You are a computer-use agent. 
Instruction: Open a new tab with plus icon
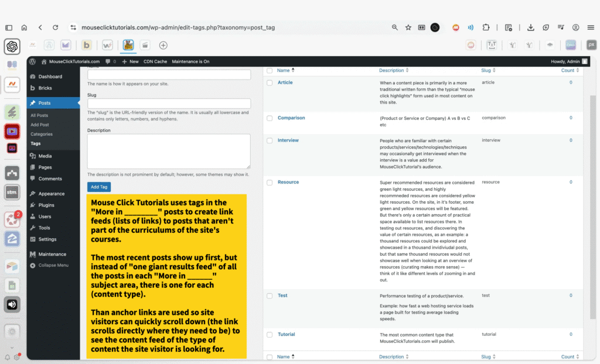point(163,45)
